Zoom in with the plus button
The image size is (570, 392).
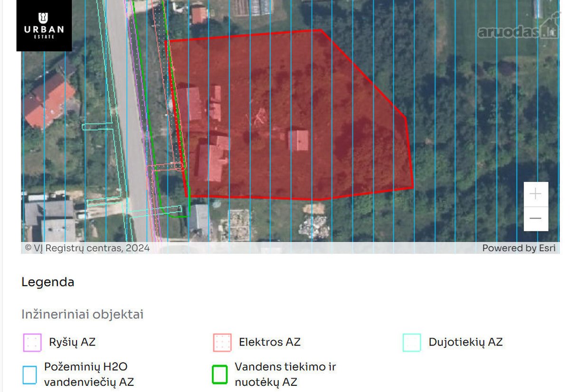[536, 194]
